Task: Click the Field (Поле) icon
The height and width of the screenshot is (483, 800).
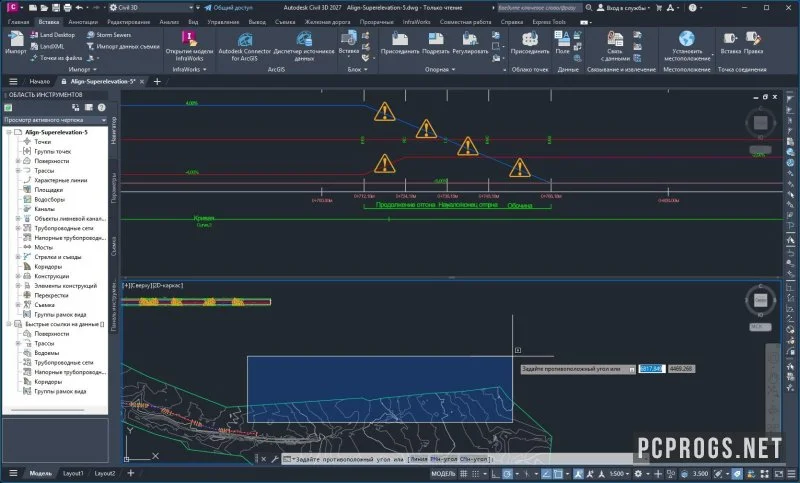Action: [562, 38]
